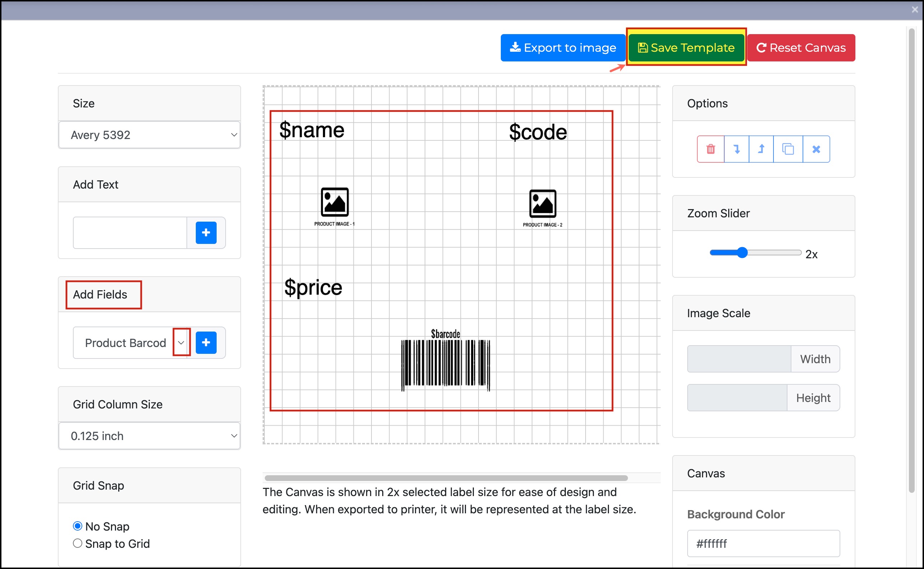Open the Avery 5392 size dropdown

149,135
